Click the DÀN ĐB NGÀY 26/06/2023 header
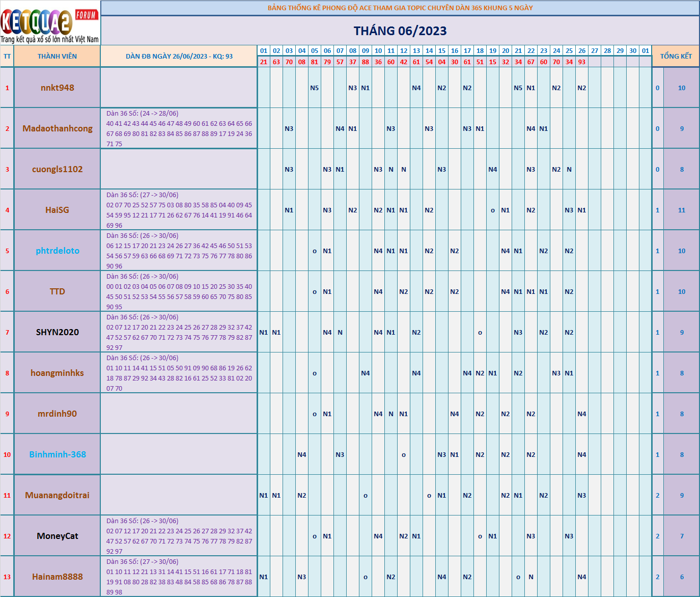This screenshot has width=700, height=597. click(x=179, y=56)
